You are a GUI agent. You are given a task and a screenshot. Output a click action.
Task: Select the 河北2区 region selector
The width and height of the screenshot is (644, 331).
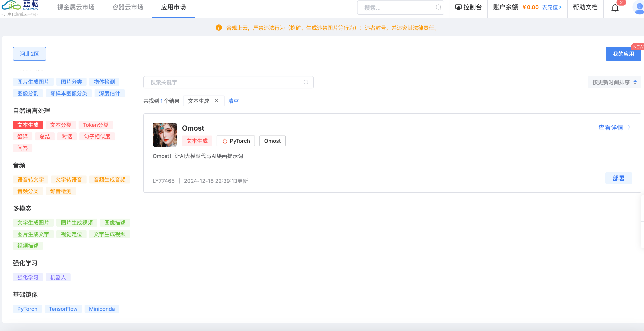[x=30, y=54]
